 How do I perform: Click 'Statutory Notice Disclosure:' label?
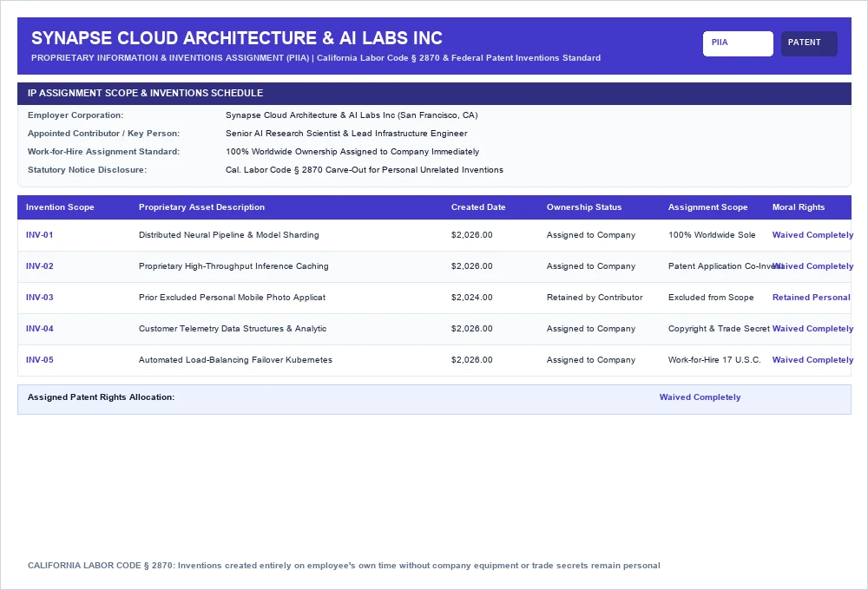point(87,170)
